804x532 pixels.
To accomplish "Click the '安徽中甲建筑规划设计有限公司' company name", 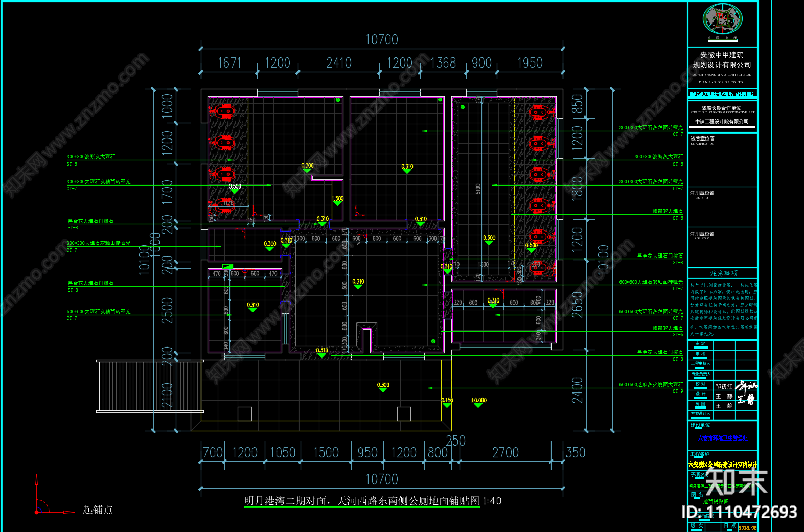I will pyautogui.click(x=722, y=60).
